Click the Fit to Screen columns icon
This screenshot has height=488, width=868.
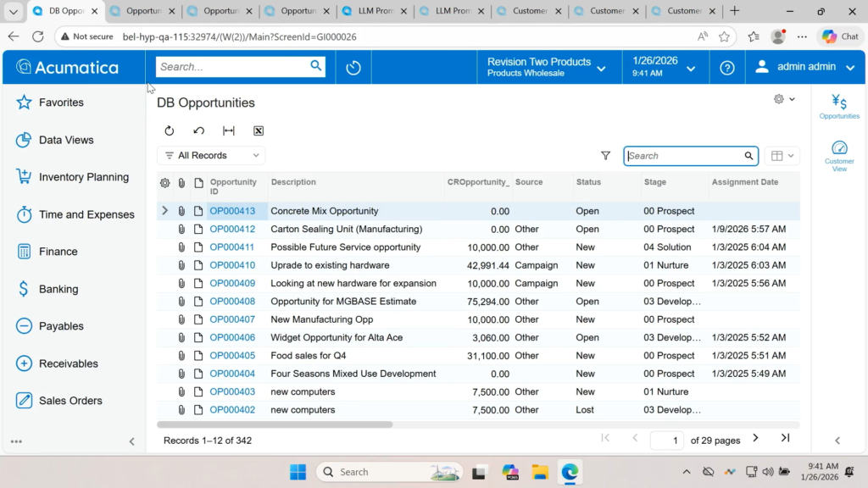point(229,130)
